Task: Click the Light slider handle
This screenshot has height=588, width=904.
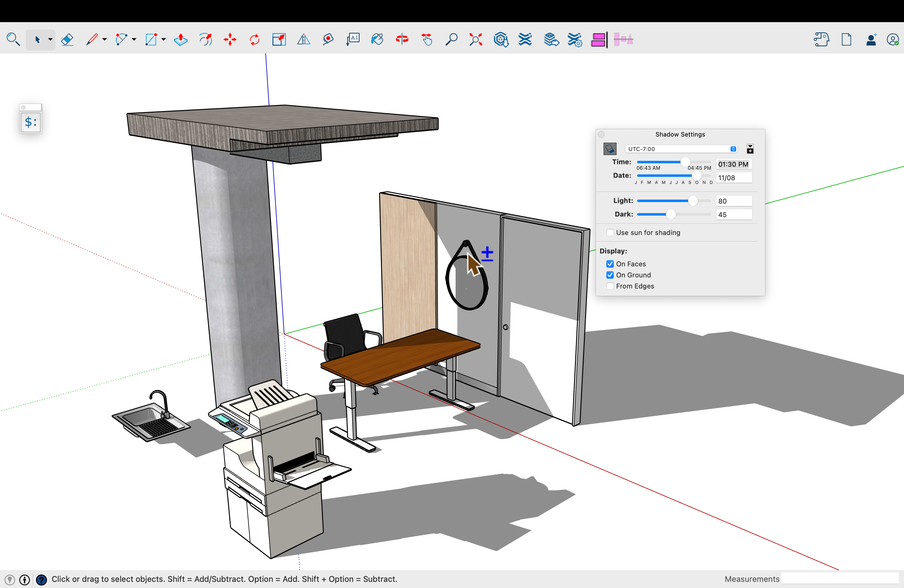Action: click(x=693, y=201)
